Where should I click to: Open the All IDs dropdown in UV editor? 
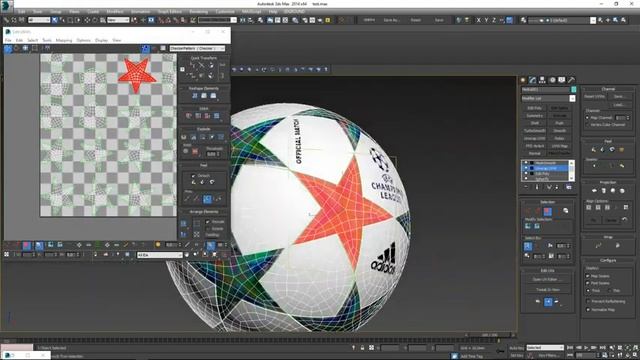[159, 255]
